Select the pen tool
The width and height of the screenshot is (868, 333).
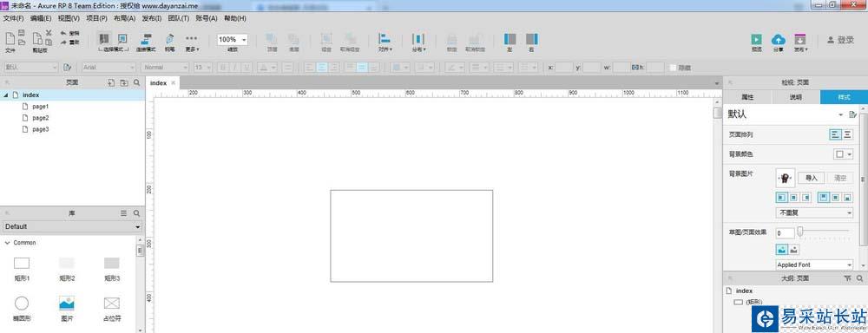pos(169,39)
